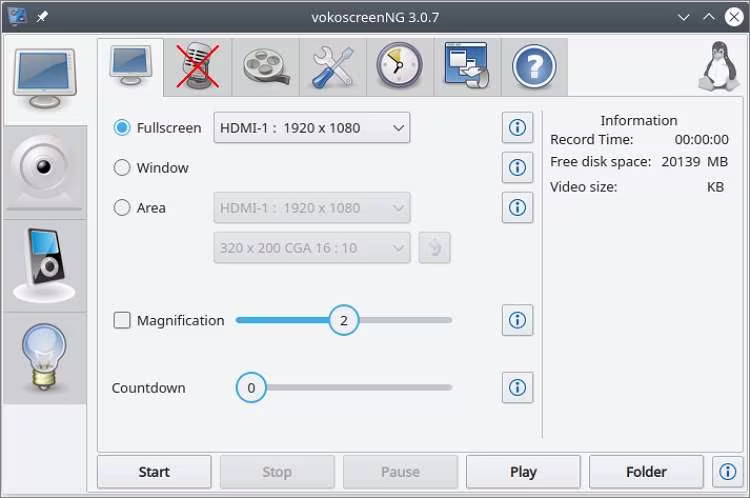The height and width of the screenshot is (498, 750).
Task: Click the Start recording button
Action: click(x=154, y=472)
